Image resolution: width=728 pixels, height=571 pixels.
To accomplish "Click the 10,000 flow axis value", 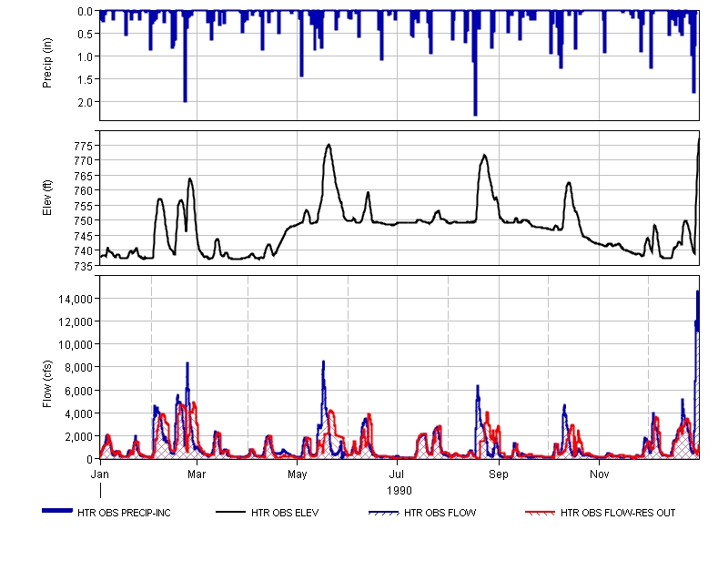I will pyautogui.click(x=76, y=344).
